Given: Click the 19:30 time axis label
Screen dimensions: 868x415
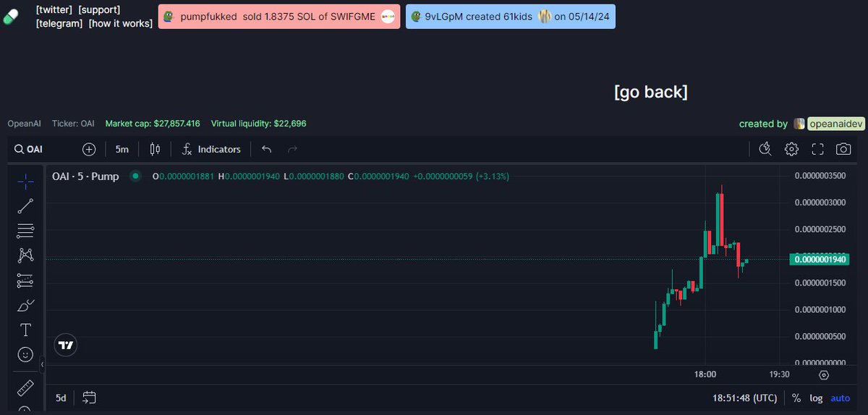Looking at the screenshot, I should [x=779, y=375].
